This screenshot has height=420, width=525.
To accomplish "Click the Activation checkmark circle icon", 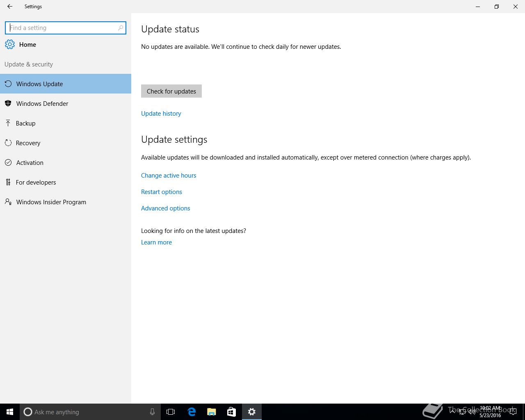I will point(8,162).
